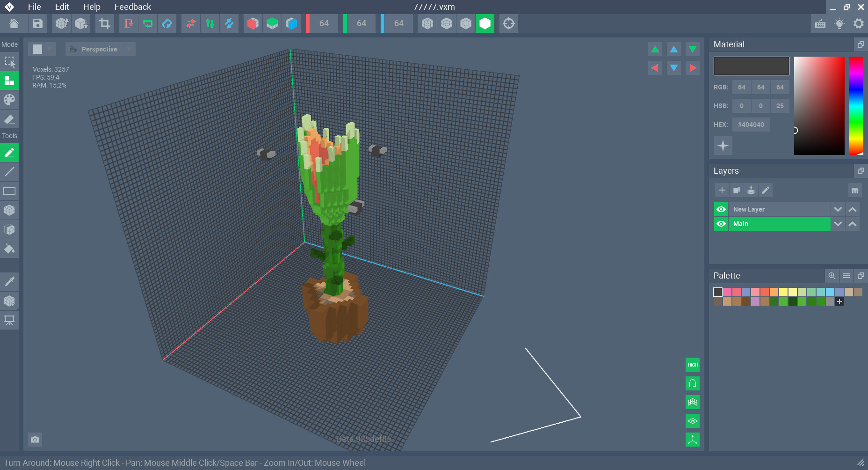This screenshot has height=470, width=868.
Task: Toggle the back wall grid display
Action: click(693, 402)
